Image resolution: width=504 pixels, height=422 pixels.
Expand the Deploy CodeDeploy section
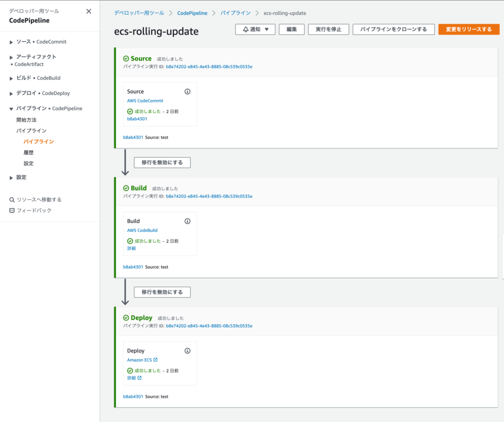[x=11, y=94]
